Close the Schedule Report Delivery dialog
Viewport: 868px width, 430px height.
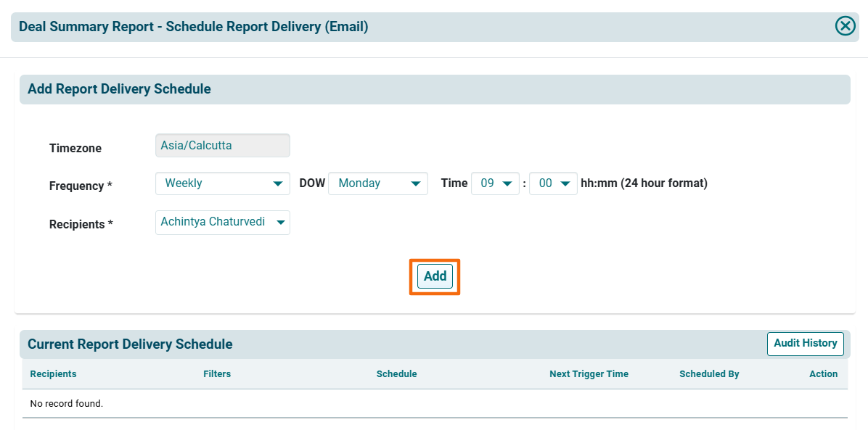[845, 26]
